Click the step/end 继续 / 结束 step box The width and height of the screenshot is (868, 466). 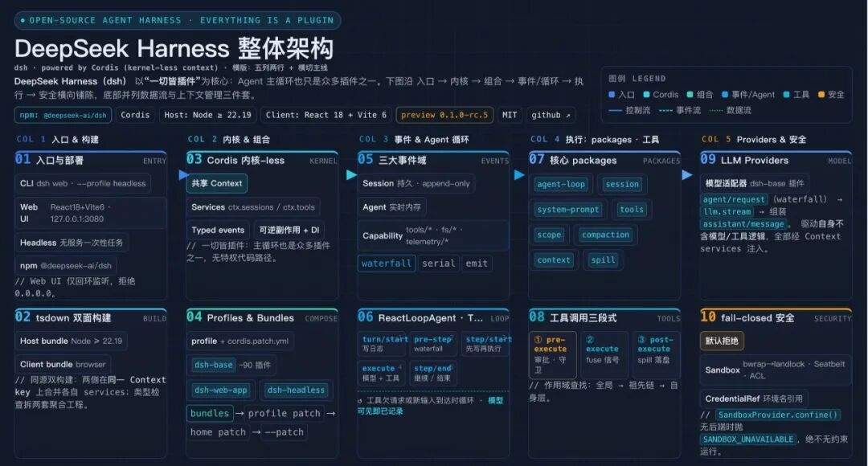pyautogui.click(x=433, y=373)
